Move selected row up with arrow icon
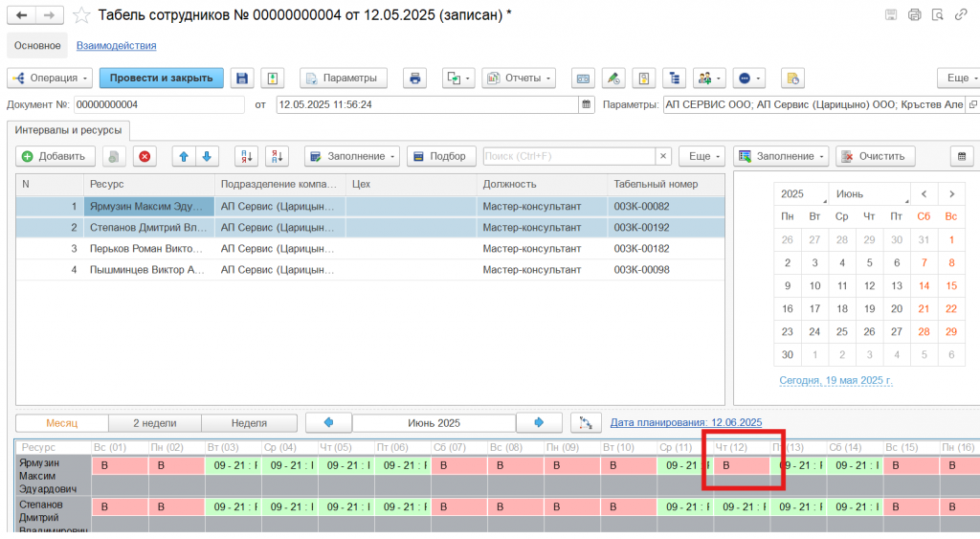Screen dimensions: 980x539 point(185,156)
